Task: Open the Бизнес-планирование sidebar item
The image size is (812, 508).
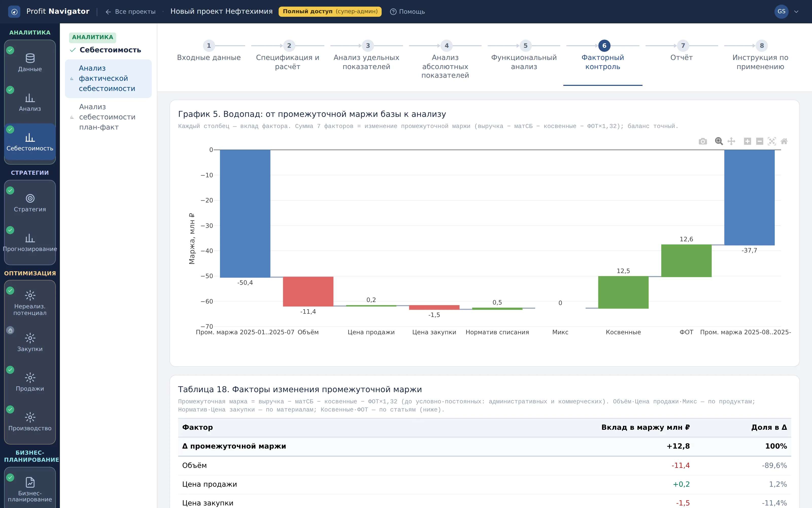Action: pyautogui.click(x=30, y=489)
